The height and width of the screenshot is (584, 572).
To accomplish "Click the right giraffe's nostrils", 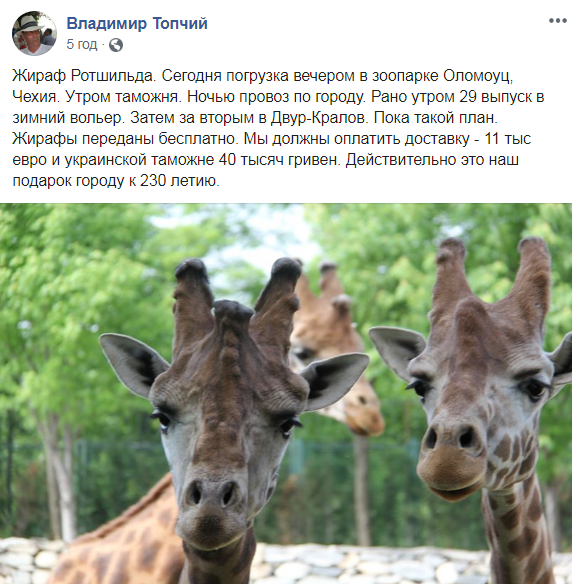I will 449,438.
